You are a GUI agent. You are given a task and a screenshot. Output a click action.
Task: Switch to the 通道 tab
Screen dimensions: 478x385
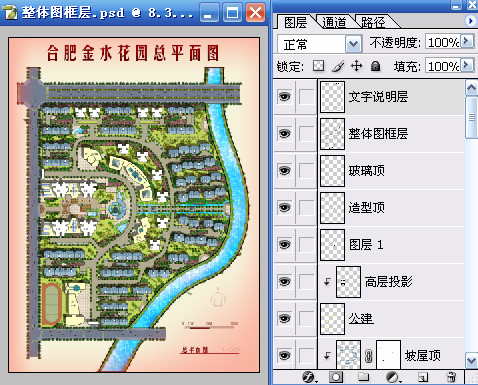pos(334,22)
